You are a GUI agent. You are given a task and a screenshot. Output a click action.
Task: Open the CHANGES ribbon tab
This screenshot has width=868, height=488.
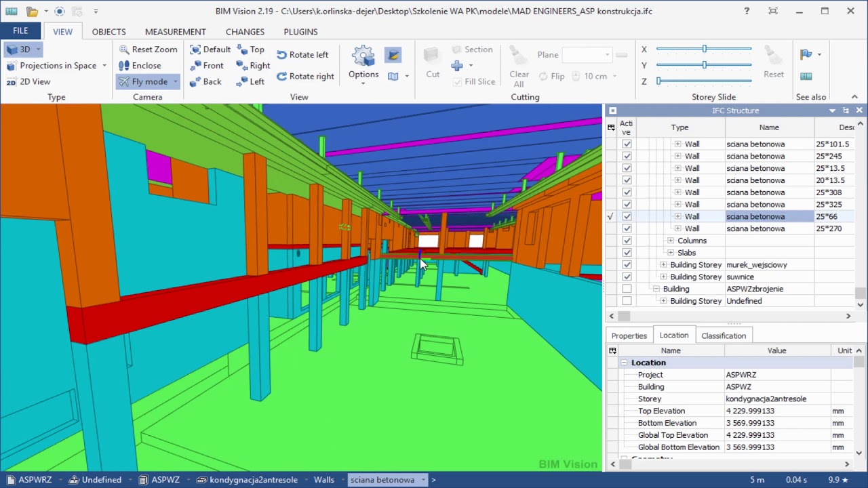click(x=245, y=32)
